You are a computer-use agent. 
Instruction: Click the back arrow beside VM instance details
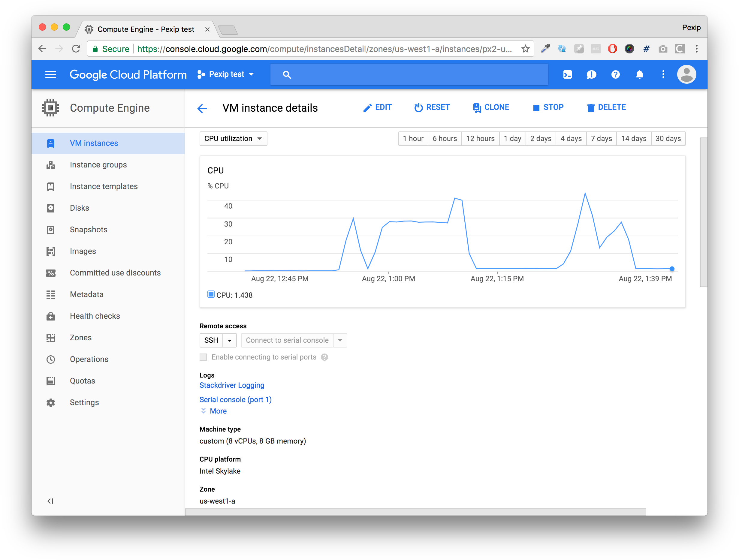click(202, 108)
